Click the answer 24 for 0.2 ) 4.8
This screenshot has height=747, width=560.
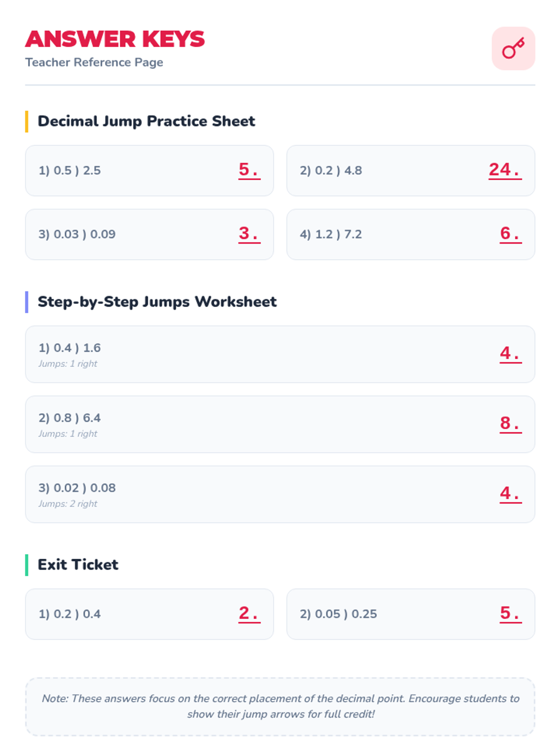[504, 170]
